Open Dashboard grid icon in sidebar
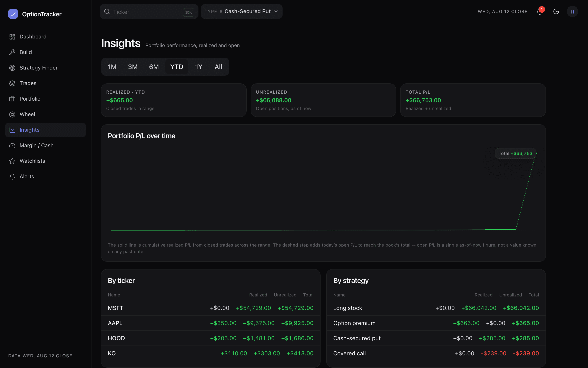Image resolution: width=588 pixels, height=368 pixels. coord(12,37)
